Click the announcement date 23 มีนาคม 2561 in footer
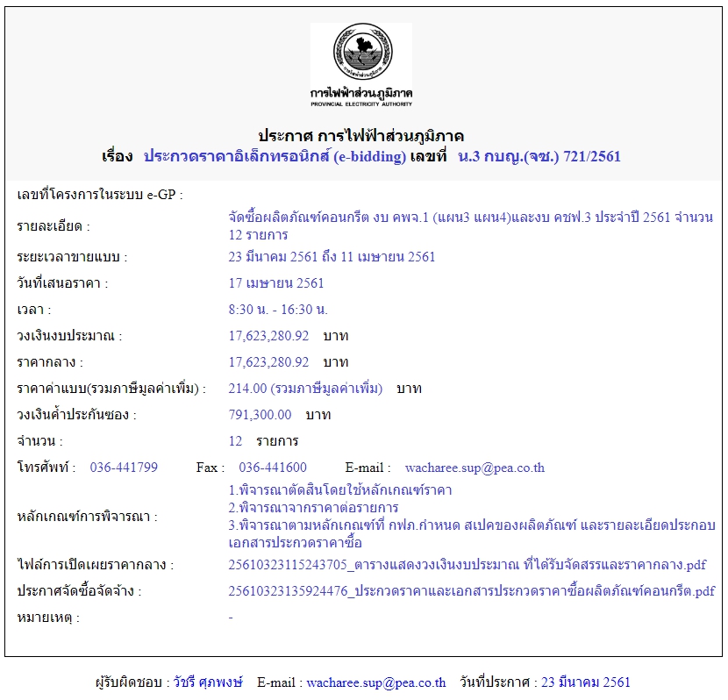This screenshot has width=728, height=700. point(585,682)
